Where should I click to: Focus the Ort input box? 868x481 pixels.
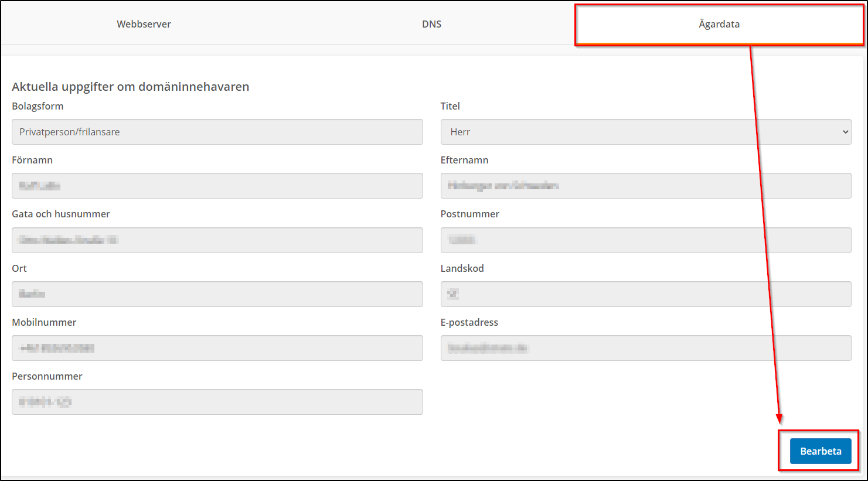coord(217,294)
